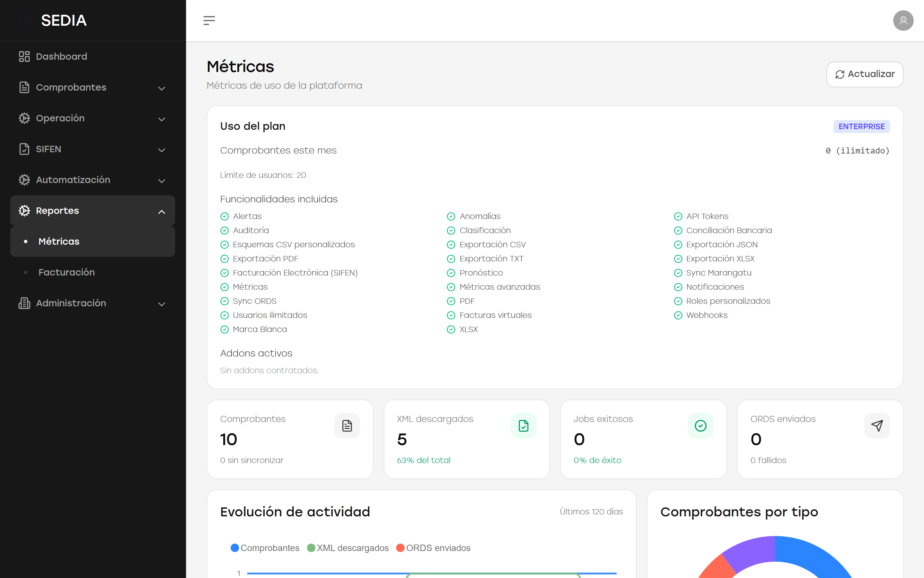This screenshot has height=578, width=924.
Task: Expand the Operación menu chevron
Action: (x=161, y=119)
